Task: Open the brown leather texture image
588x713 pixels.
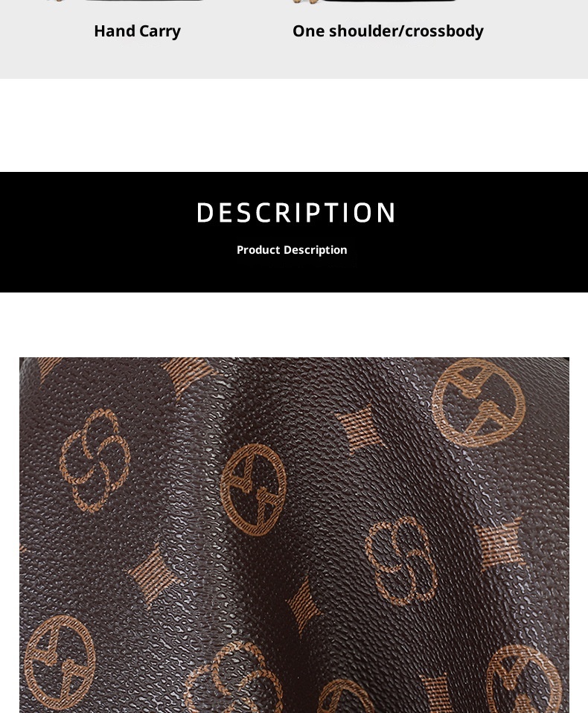Action: (294, 535)
